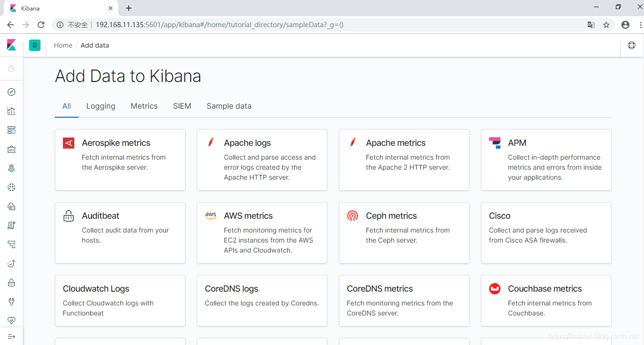Open a new browser tab

pos(129,8)
